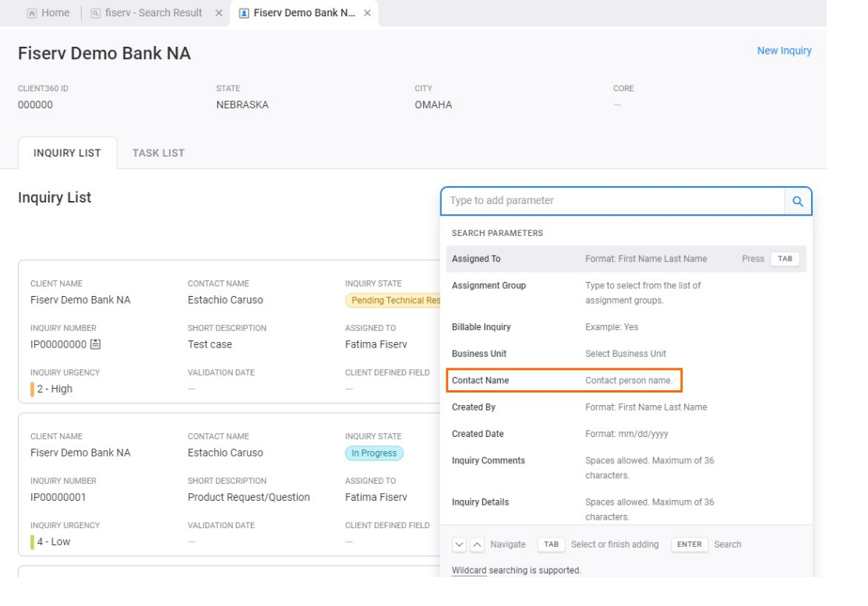Choose the Created By search parameter
The height and width of the screenshot is (606, 868).
626,407
